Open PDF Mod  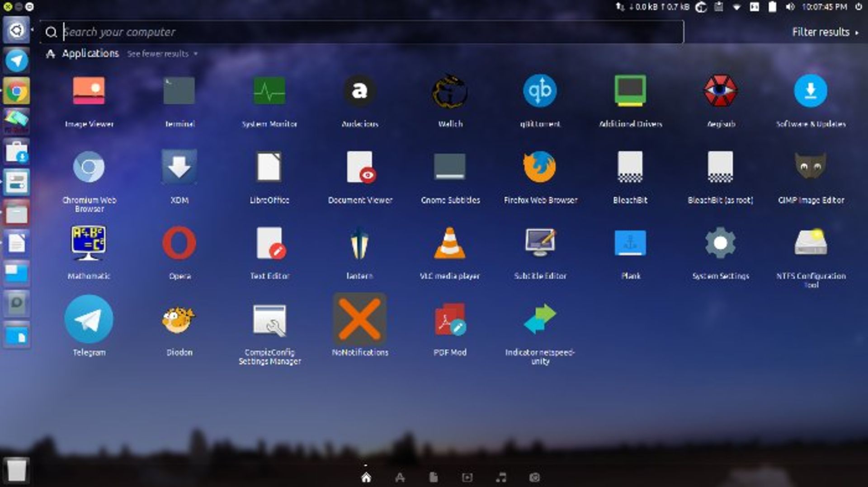(x=450, y=319)
